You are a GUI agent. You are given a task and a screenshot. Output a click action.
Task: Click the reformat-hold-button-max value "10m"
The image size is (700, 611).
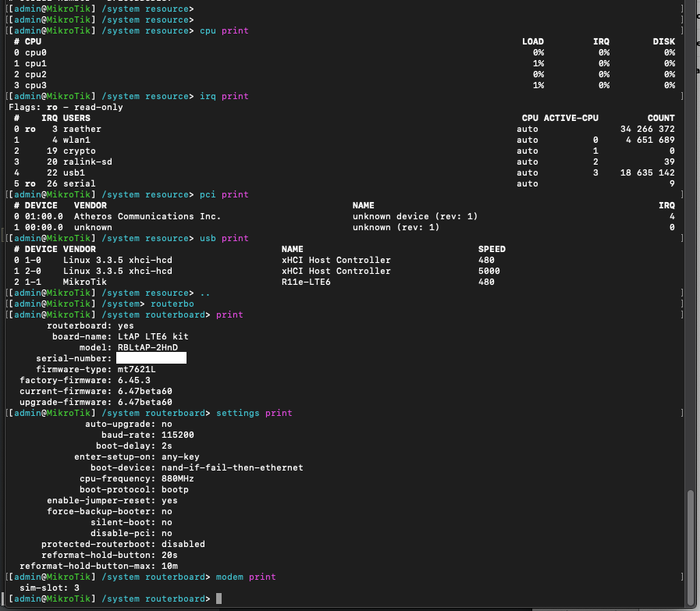[x=169, y=567]
